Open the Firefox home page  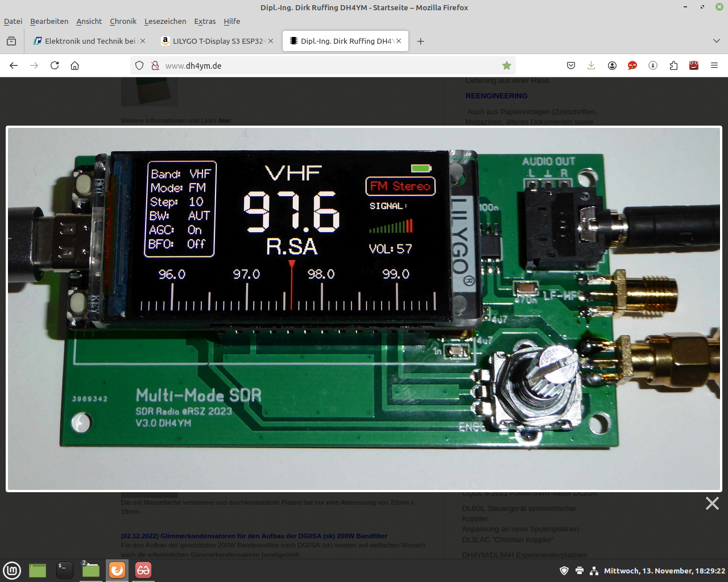pos(75,65)
